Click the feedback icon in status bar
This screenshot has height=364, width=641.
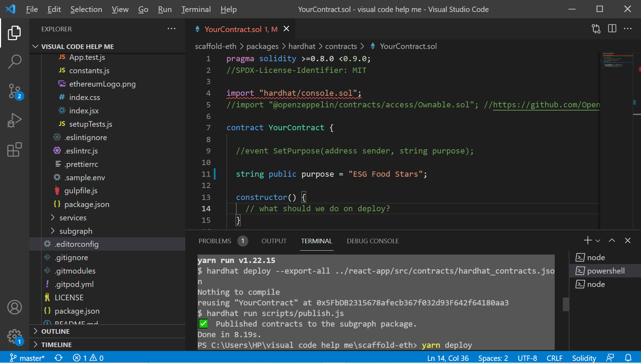click(610, 358)
